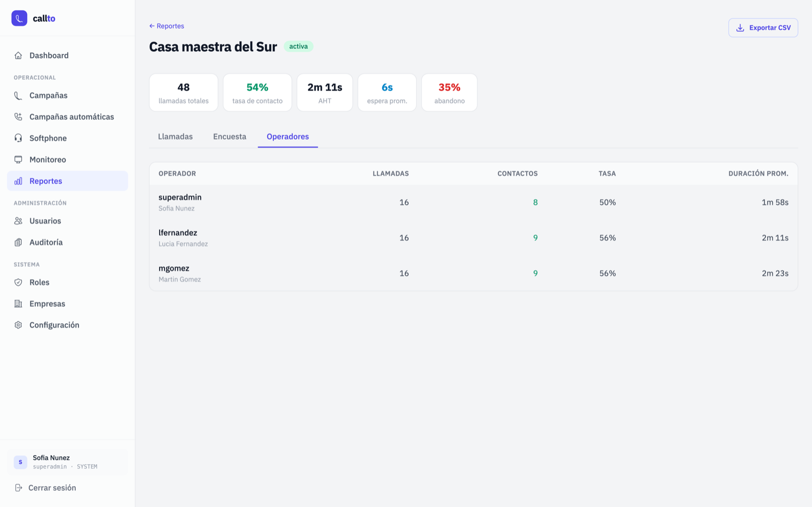Click the Cerrar sesión logout icon
The image size is (812, 507).
click(18, 488)
